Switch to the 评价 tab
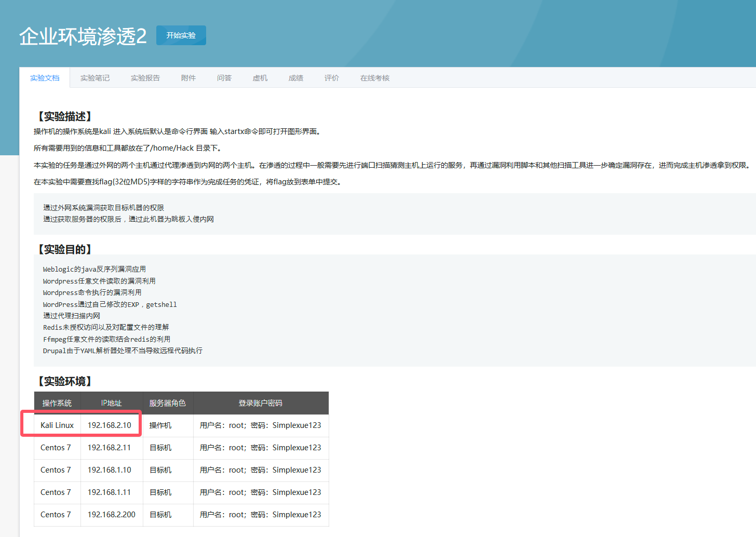The image size is (756, 537). [x=332, y=78]
